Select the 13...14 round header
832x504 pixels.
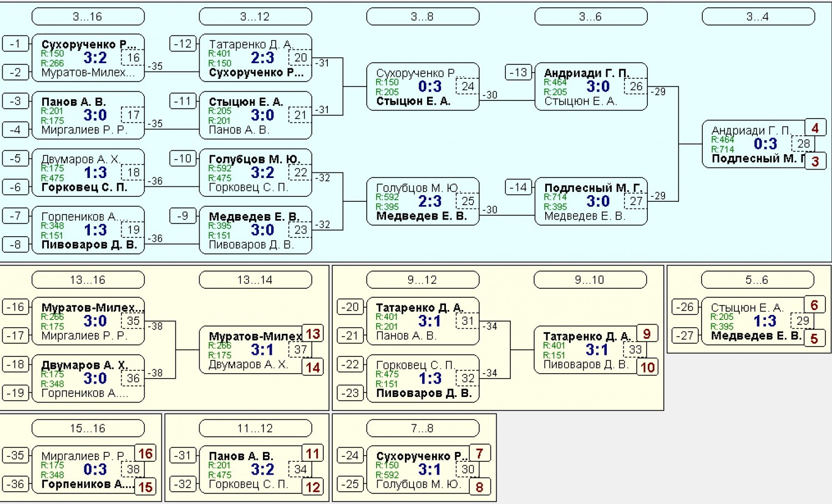[255, 280]
